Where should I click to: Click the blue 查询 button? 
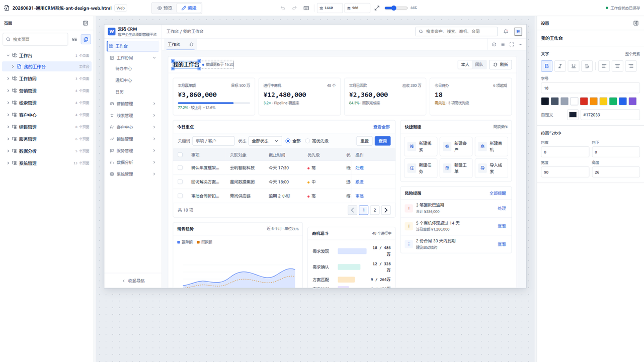[382, 141]
